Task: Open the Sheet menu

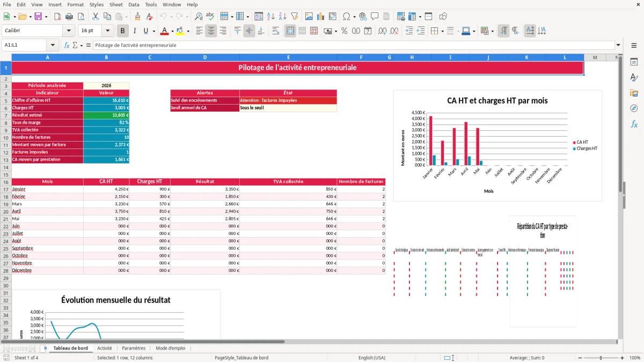Action: click(116, 4)
